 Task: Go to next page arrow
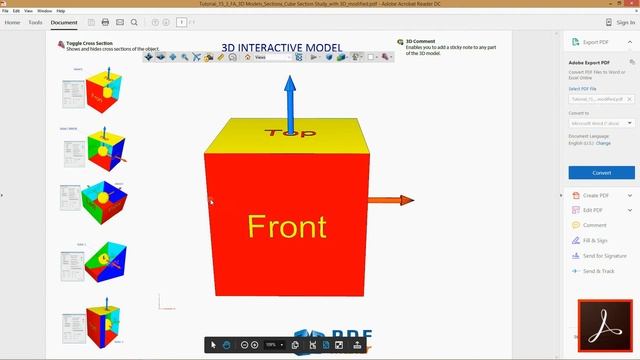pyautogui.click(x=166, y=22)
